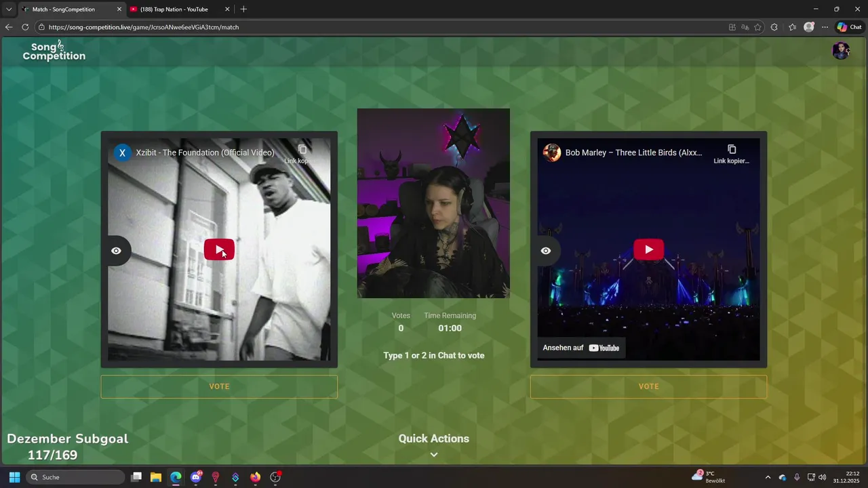The width and height of the screenshot is (868, 488).
Task: Click the Dezember Subgoal 117/169 counter
Action: (67, 447)
